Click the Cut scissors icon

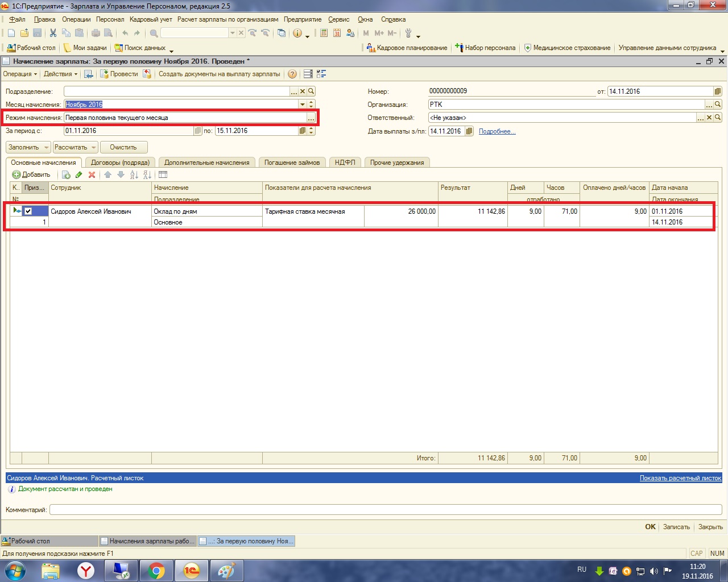coord(53,33)
